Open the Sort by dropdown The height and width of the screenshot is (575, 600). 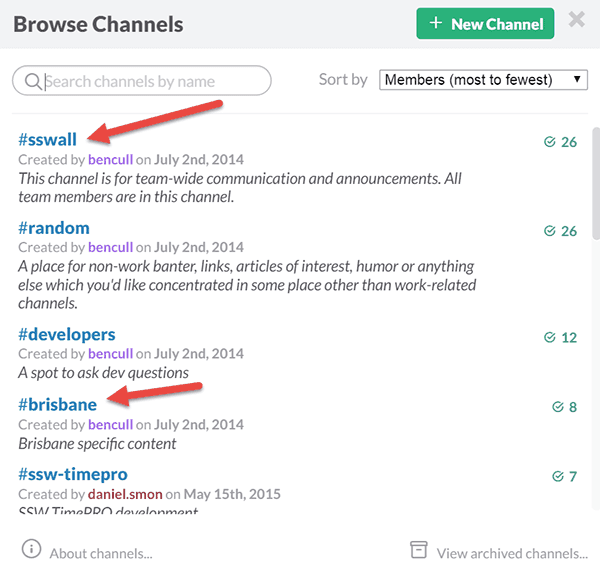483,80
